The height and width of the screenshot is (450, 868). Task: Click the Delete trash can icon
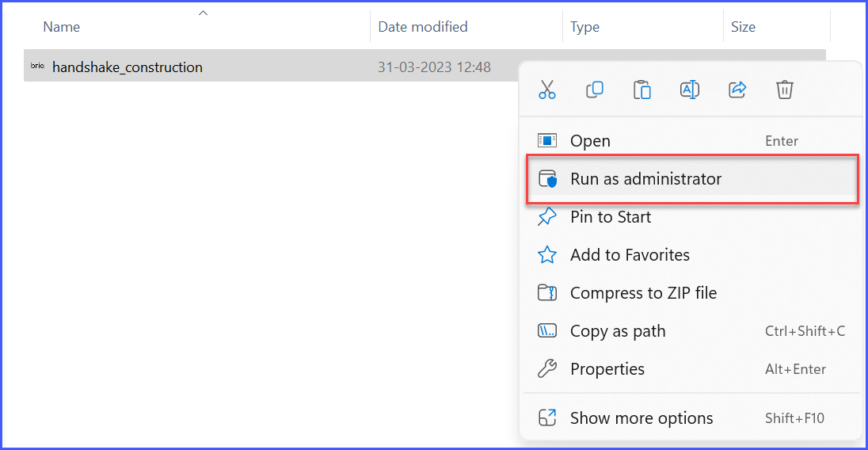(784, 90)
